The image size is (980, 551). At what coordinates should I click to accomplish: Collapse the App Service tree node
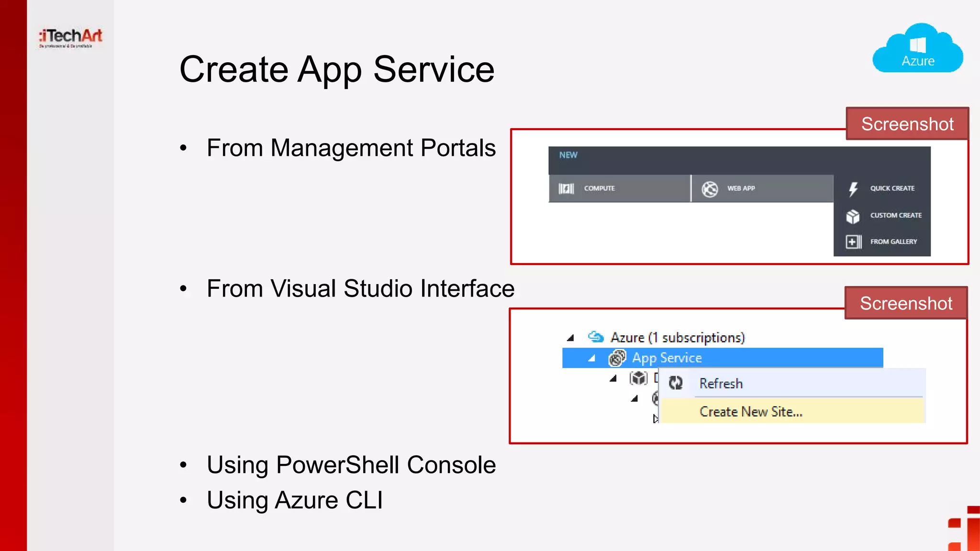click(x=592, y=358)
